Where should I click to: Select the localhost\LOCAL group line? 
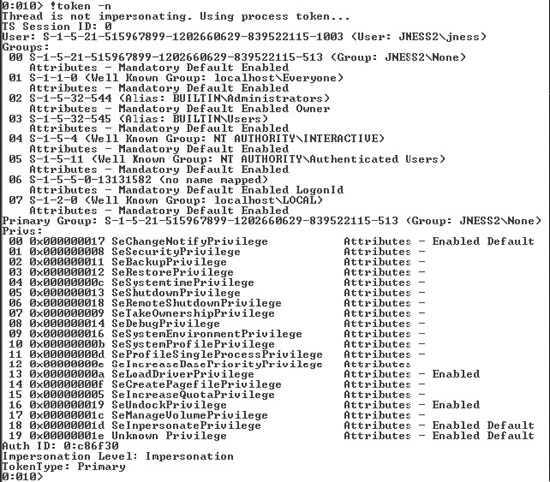tap(166, 200)
